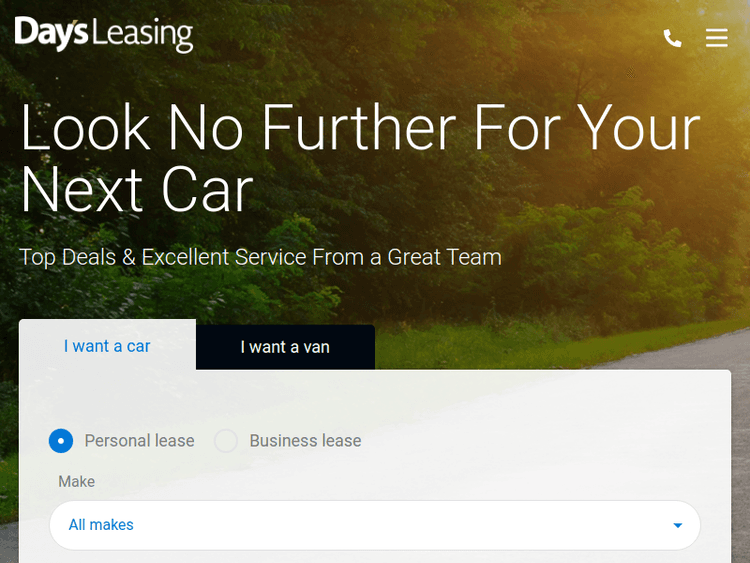Click the Great Team text in subtitle

[x=444, y=257]
